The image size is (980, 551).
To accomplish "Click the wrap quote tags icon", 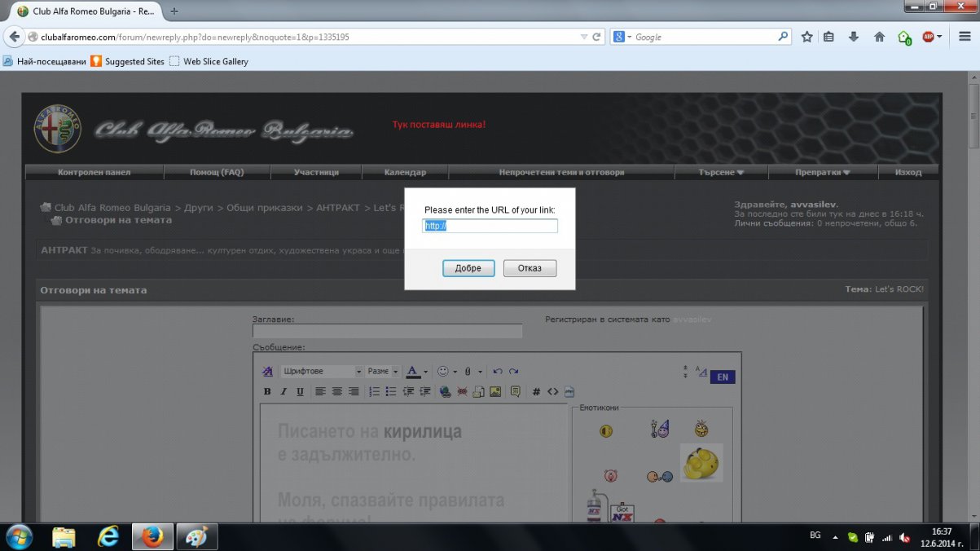I will point(515,392).
